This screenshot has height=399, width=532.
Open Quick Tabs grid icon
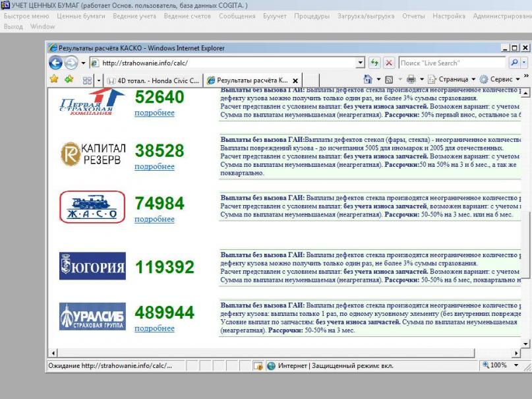click(x=87, y=80)
